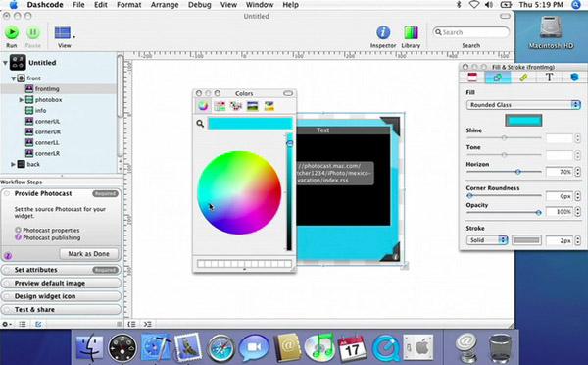Click the gray Stroke color well
This screenshot has height=365, width=588.
click(x=527, y=240)
